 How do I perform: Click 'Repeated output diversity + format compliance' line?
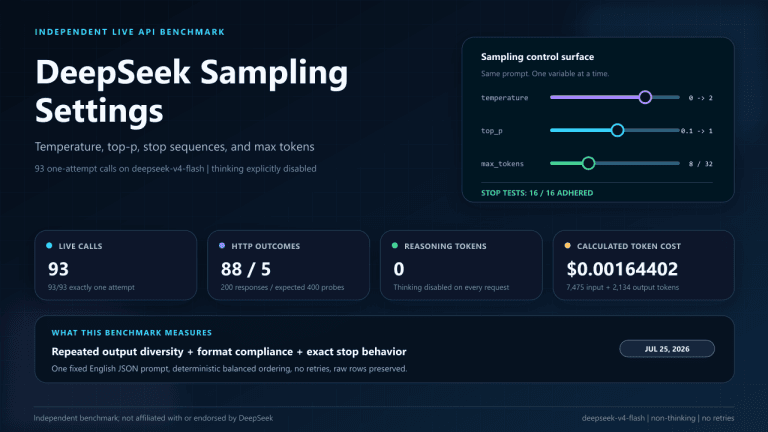tap(229, 352)
